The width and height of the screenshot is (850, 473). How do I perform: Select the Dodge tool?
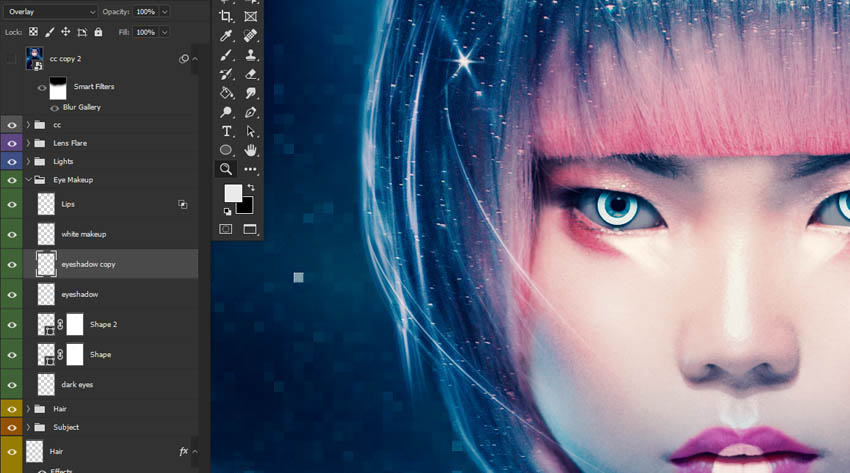(226, 112)
